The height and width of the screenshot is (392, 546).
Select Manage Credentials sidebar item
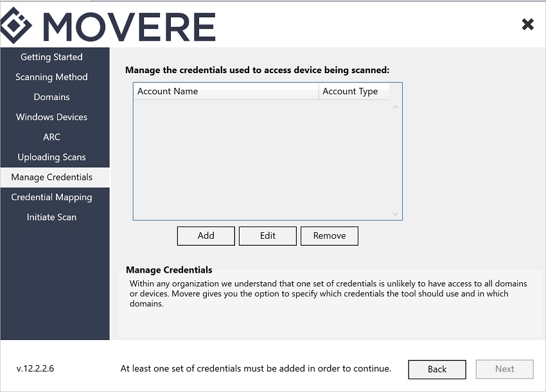coord(55,177)
